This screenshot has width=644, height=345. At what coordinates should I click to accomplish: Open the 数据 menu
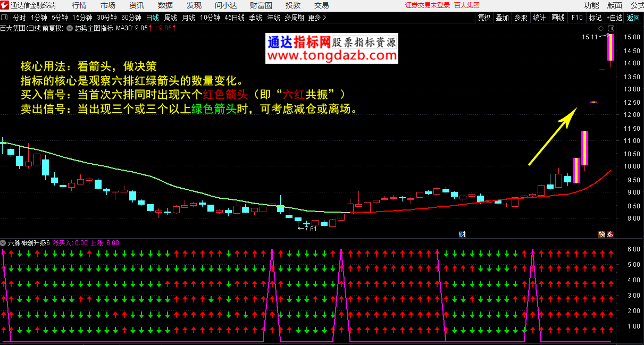(165, 5)
